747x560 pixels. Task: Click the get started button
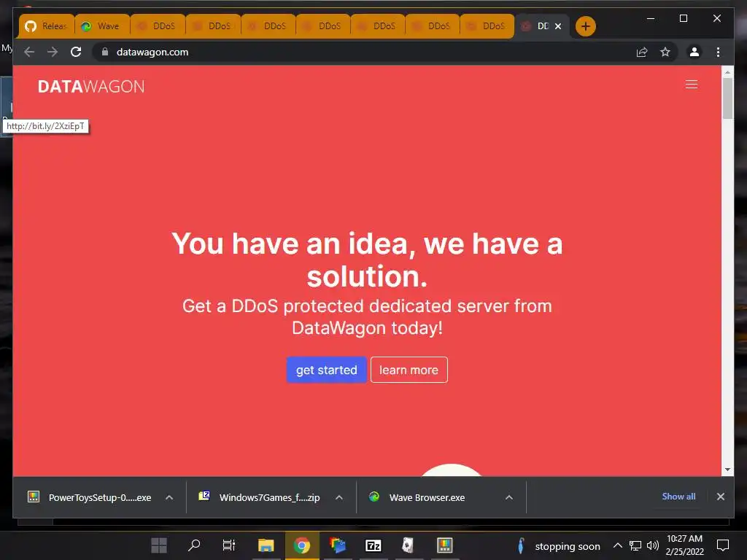click(326, 370)
